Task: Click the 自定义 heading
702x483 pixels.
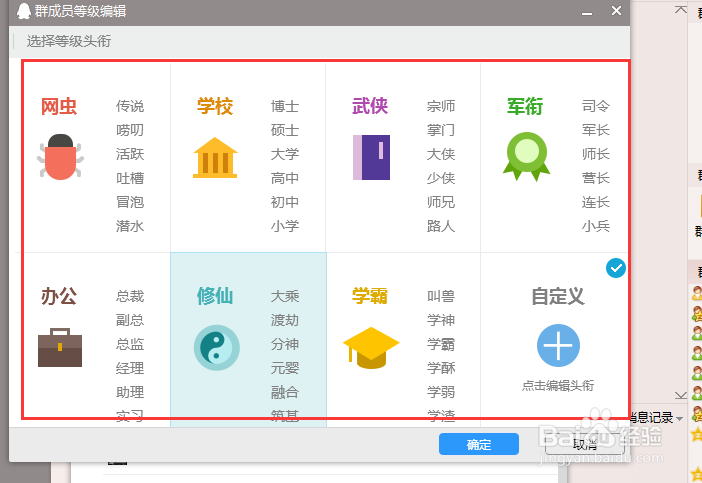Action: coord(558,296)
